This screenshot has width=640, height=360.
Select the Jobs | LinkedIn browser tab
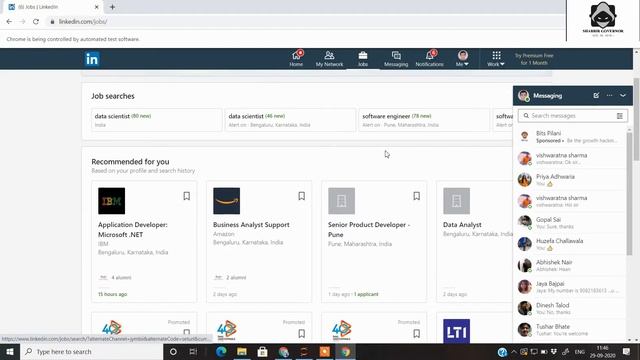tap(53, 7)
